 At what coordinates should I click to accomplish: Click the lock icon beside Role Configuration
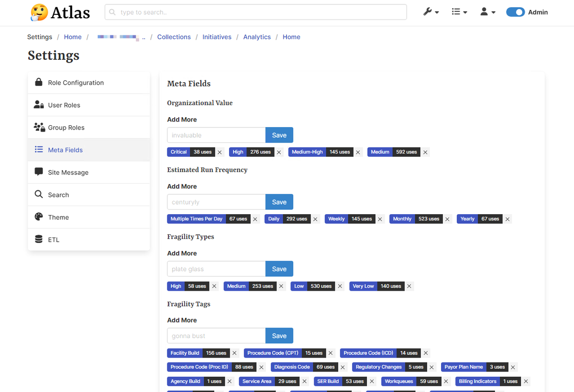coord(39,82)
